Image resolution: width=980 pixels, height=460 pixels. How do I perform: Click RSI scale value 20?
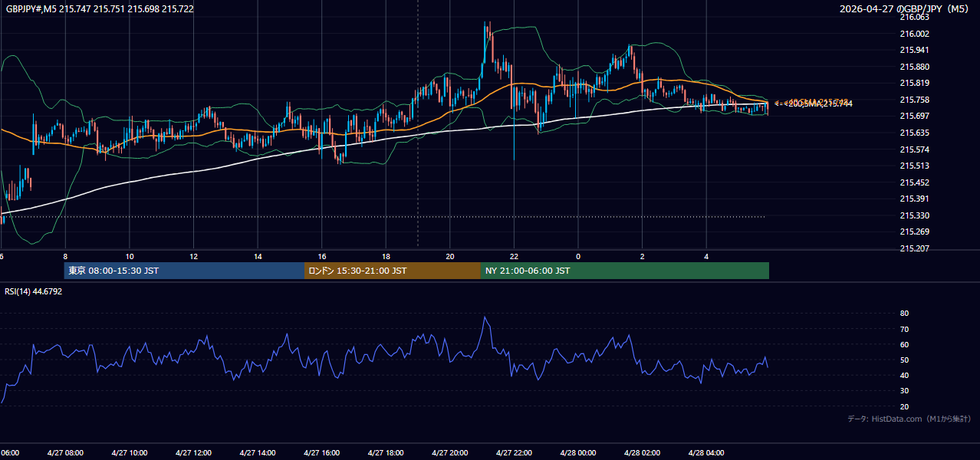pyautogui.click(x=904, y=406)
